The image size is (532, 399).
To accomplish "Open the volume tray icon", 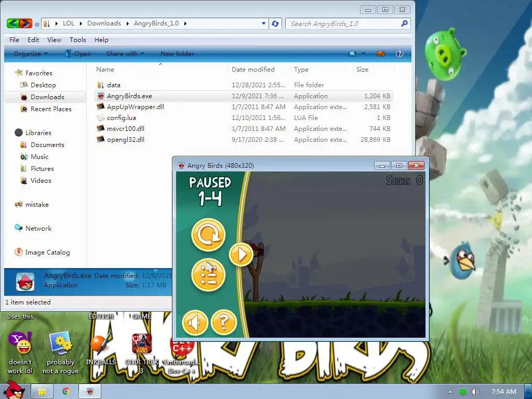I will coord(475,392).
